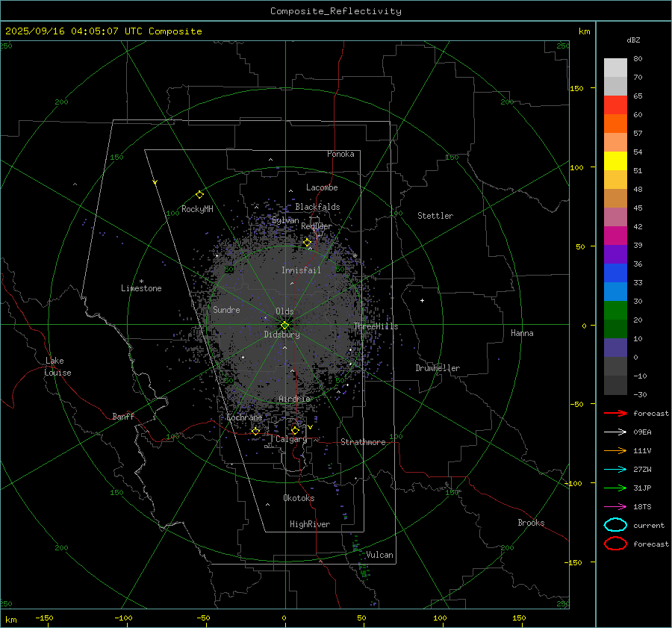This screenshot has width=672, height=628.
Task: Click the -30 value in dBZ legend
Action: click(x=640, y=394)
